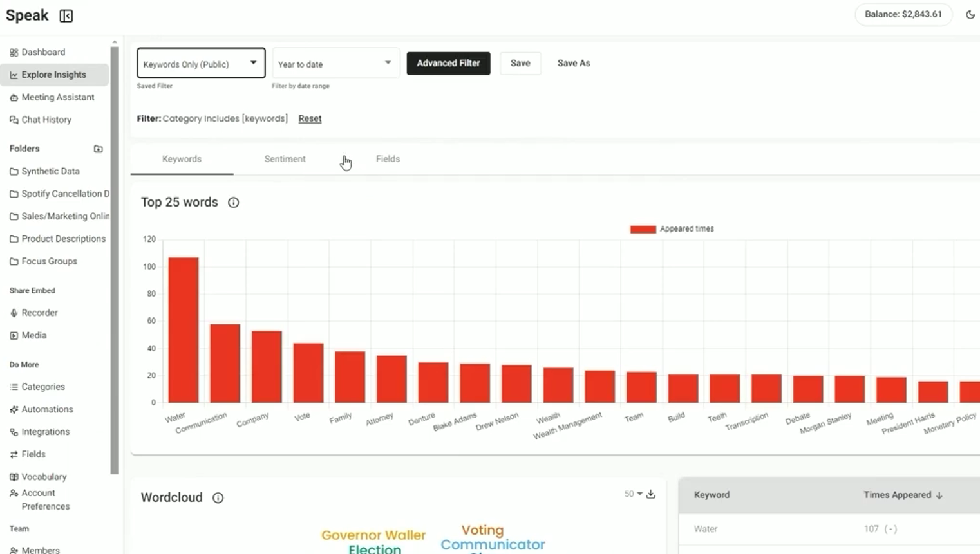This screenshot has width=980, height=554.
Task: Click the Balance amount pill
Action: click(903, 14)
